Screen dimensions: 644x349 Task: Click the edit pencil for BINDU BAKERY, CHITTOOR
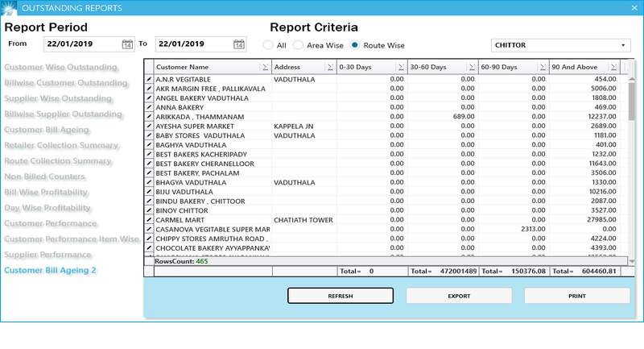(x=149, y=201)
